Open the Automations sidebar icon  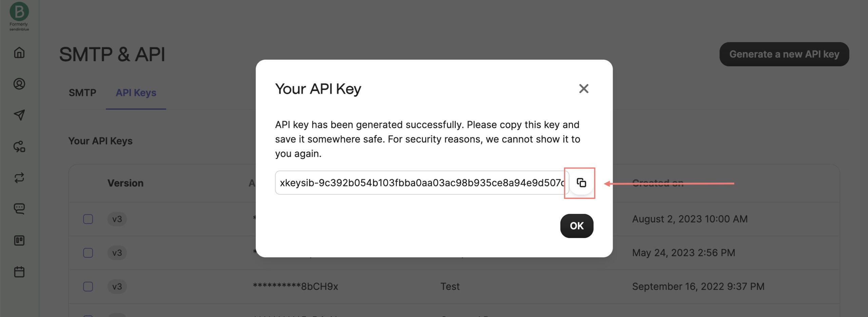[19, 147]
